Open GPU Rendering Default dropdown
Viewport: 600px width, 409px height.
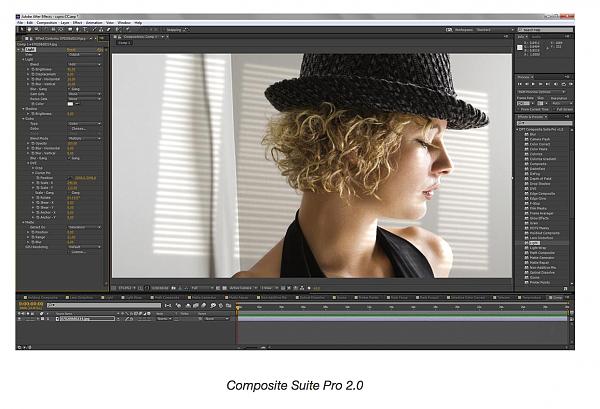click(x=84, y=247)
